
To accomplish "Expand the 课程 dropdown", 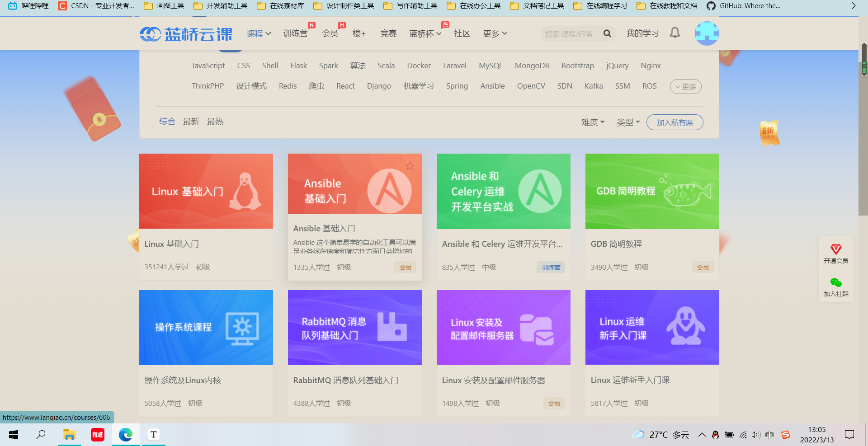I will (x=259, y=33).
